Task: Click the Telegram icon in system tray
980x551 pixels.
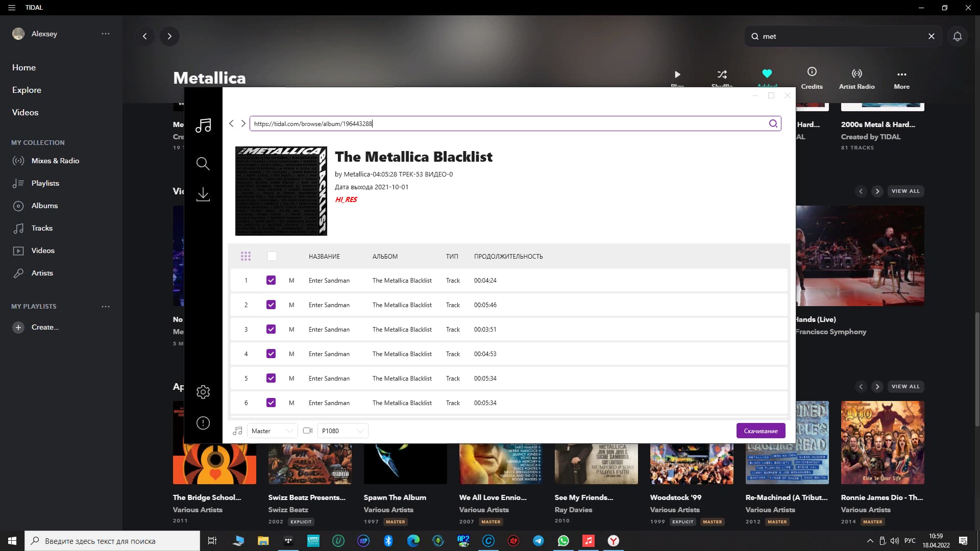Action: (x=538, y=540)
